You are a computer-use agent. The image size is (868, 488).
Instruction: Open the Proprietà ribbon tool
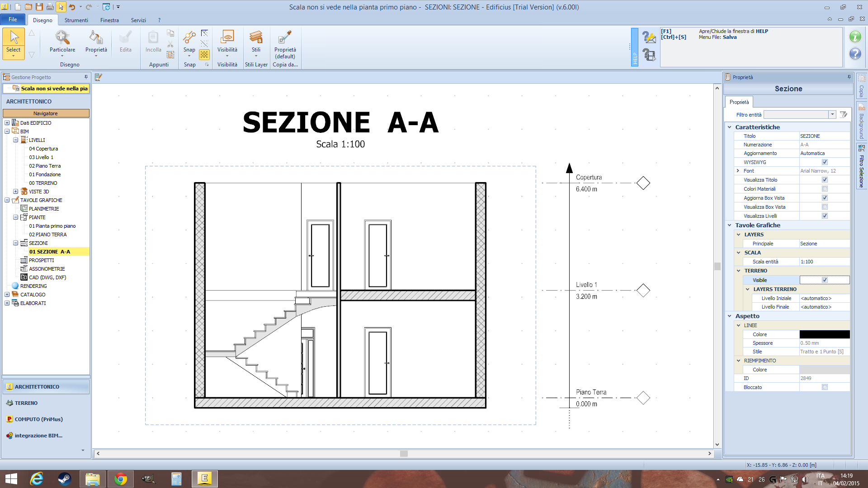click(x=96, y=38)
